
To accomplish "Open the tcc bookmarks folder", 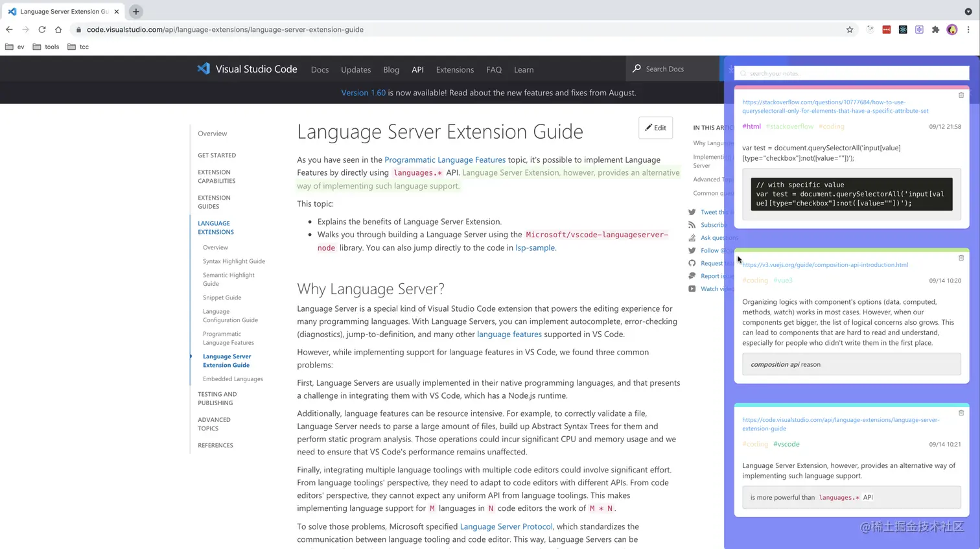I will [78, 47].
